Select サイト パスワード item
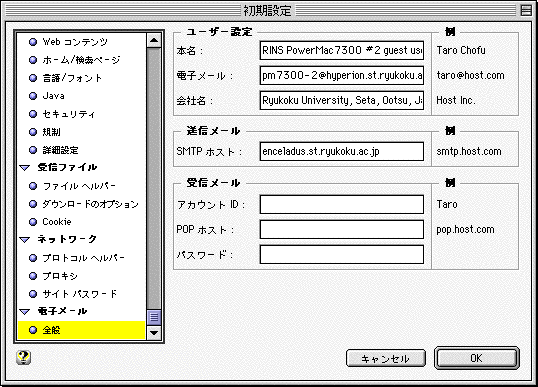 (x=80, y=294)
